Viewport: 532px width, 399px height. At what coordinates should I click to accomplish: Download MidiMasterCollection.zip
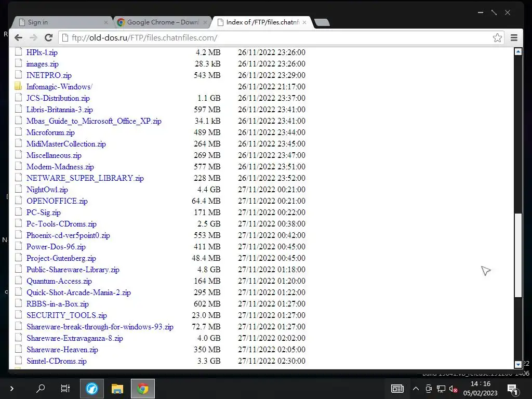[66, 144]
